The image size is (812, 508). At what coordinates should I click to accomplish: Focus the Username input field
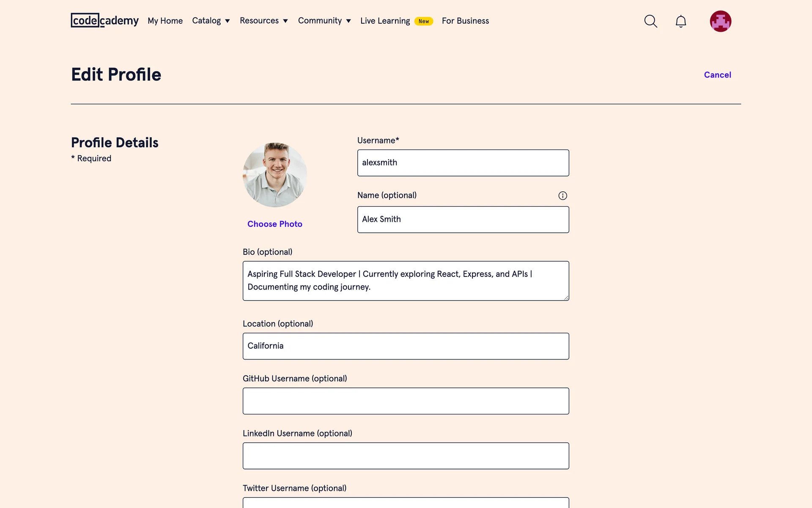click(x=463, y=163)
